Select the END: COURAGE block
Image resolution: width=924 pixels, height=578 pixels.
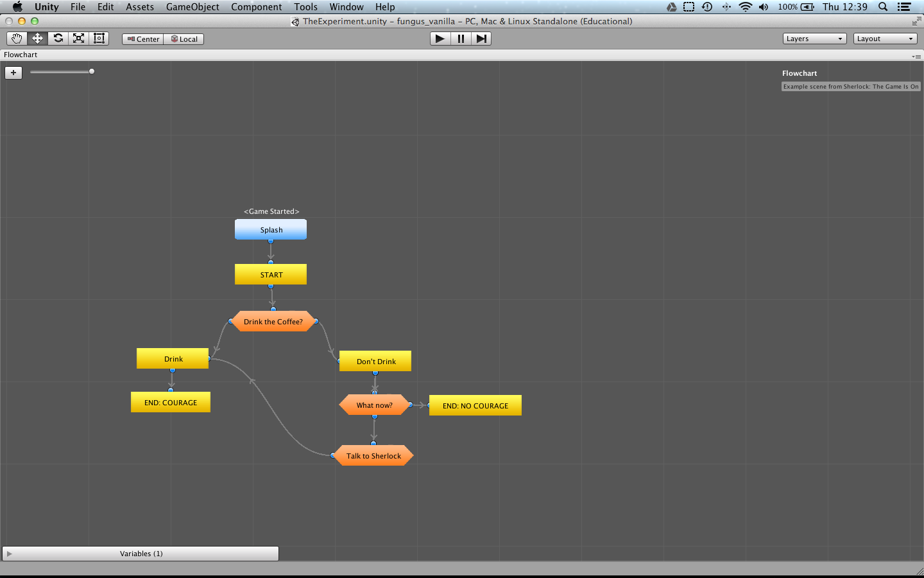coord(171,402)
